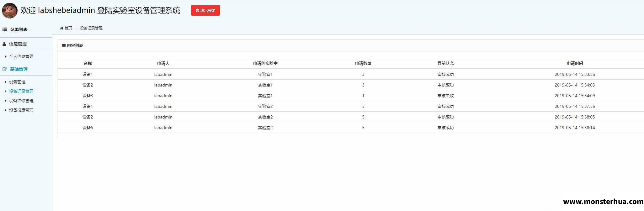Viewport: 644px width, 211px height.
Task: Click the 目前状态 column header
Action: pyautogui.click(x=445, y=63)
